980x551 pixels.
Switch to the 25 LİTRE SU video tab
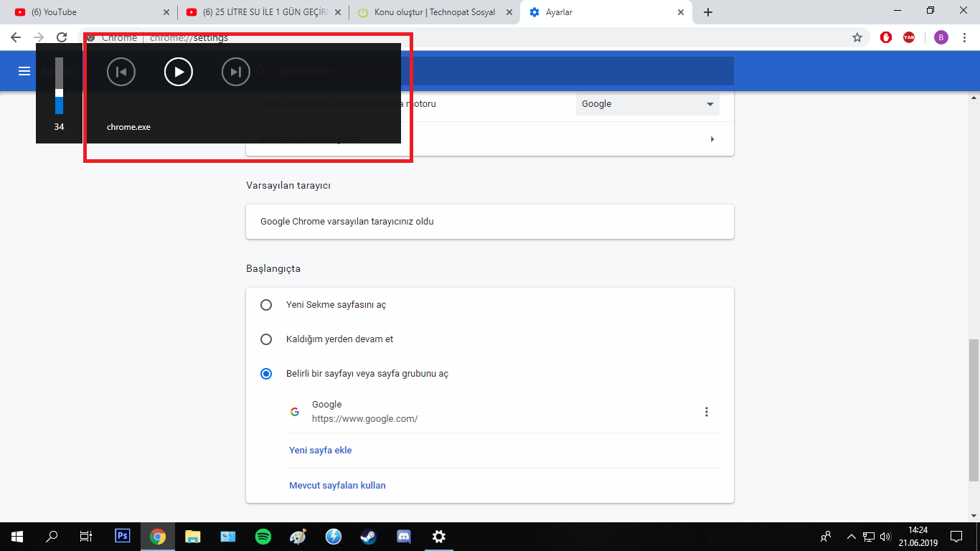pyautogui.click(x=263, y=12)
